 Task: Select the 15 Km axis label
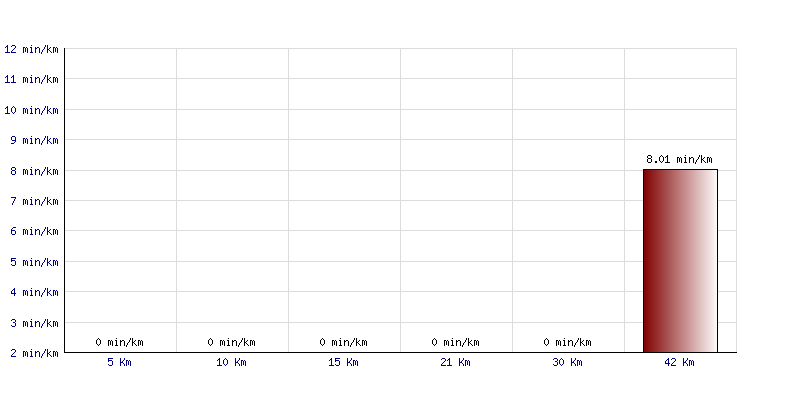pos(343,363)
